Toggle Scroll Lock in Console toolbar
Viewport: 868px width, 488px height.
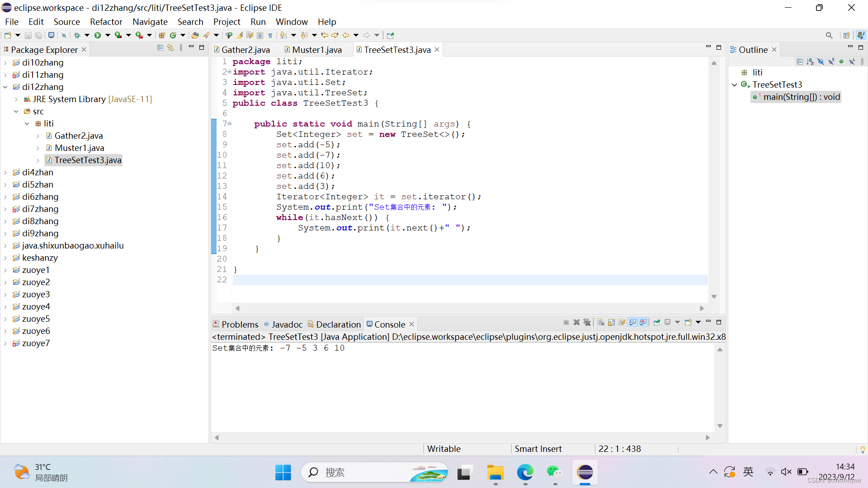pyautogui.click(x=611, y=323)
